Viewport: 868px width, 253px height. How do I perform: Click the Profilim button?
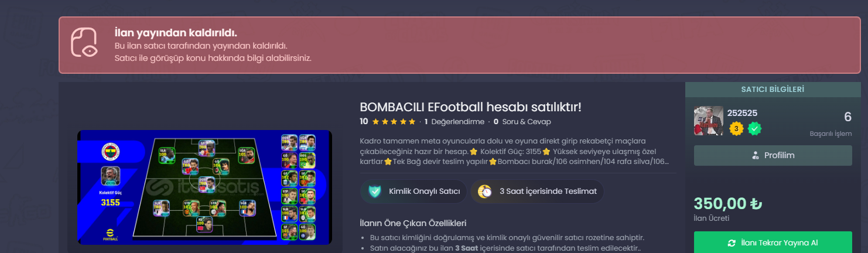773,155
